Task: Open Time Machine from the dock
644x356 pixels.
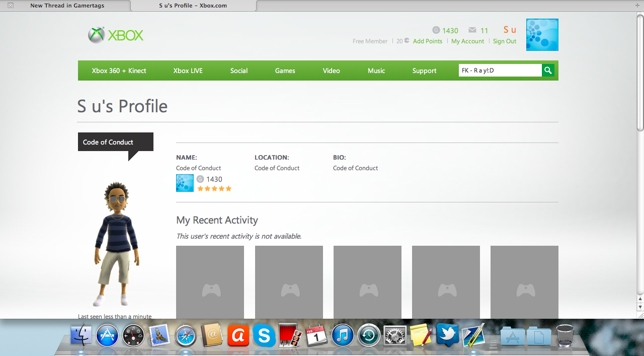Action: [369, 335]
